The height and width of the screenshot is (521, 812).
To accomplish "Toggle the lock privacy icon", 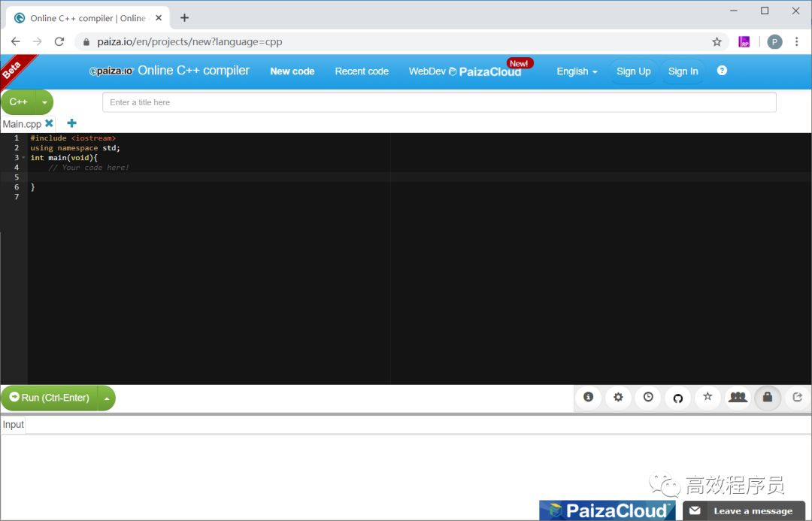I will point(768,397).
